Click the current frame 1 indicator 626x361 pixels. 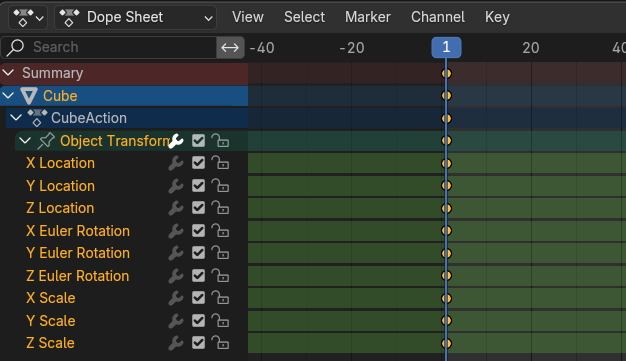point(446,48)
